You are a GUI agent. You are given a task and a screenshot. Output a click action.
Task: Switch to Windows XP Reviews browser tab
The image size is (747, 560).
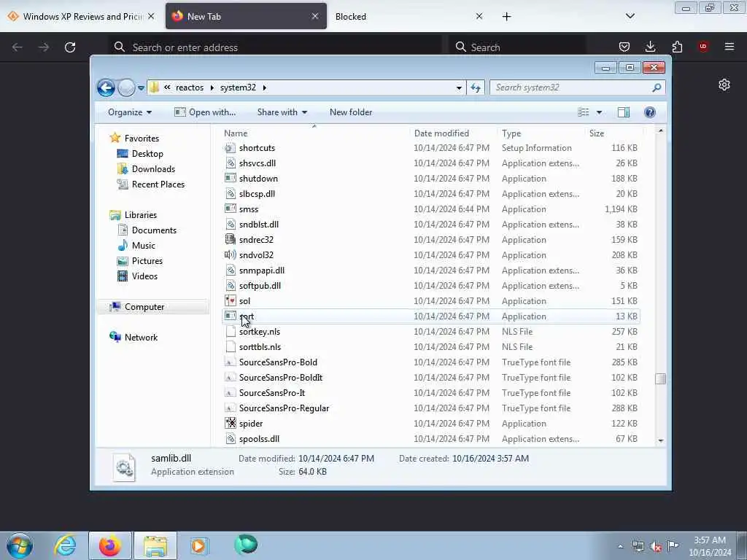[x=82, y=17]
